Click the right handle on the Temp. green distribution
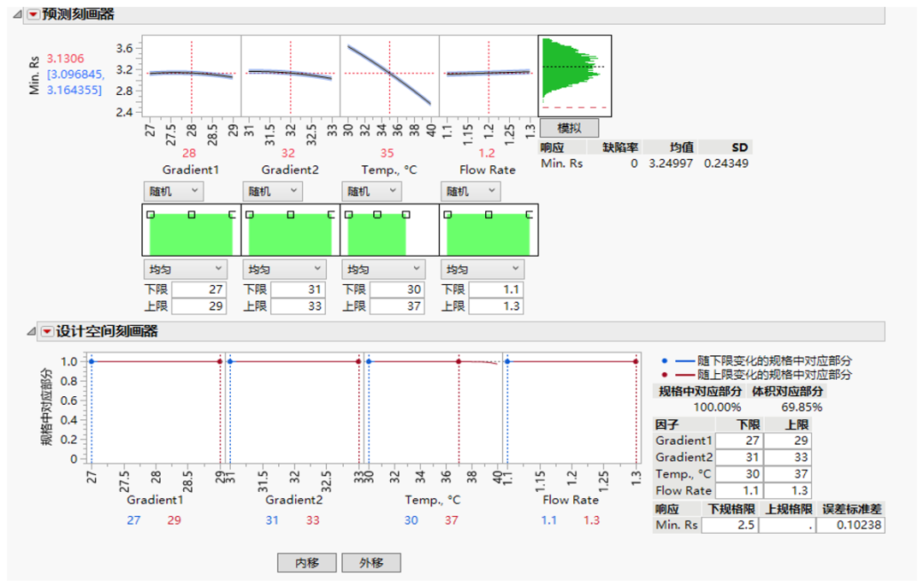924x587 pixels. pyautogui.click(x=406, y=215)
